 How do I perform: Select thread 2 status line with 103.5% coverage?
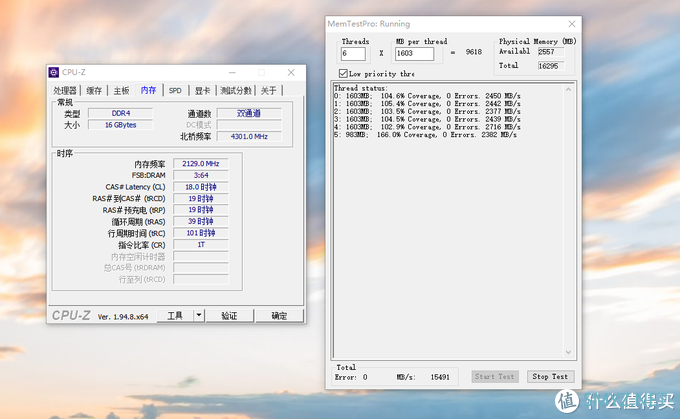[427, 111]
